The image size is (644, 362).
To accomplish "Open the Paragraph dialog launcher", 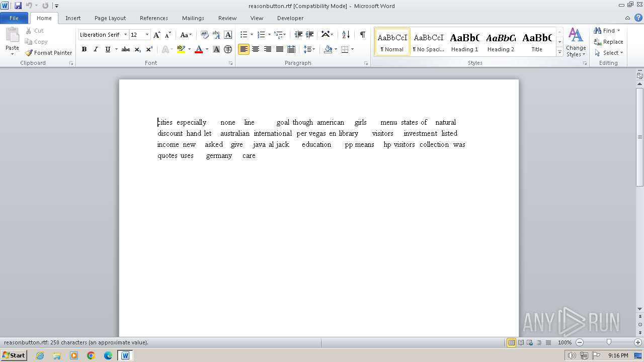I will (x=366, y=63).
